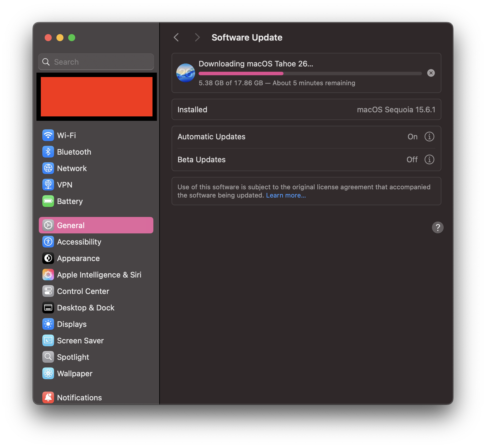The width and height of the screenshot is (486, 448).
Task: Click the Search field in sidebar
Action: pos(100,62)
